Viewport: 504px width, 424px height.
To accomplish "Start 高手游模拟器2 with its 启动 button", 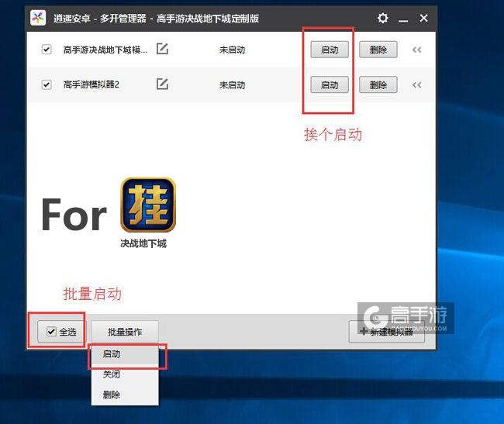I will tap(330, 85).
